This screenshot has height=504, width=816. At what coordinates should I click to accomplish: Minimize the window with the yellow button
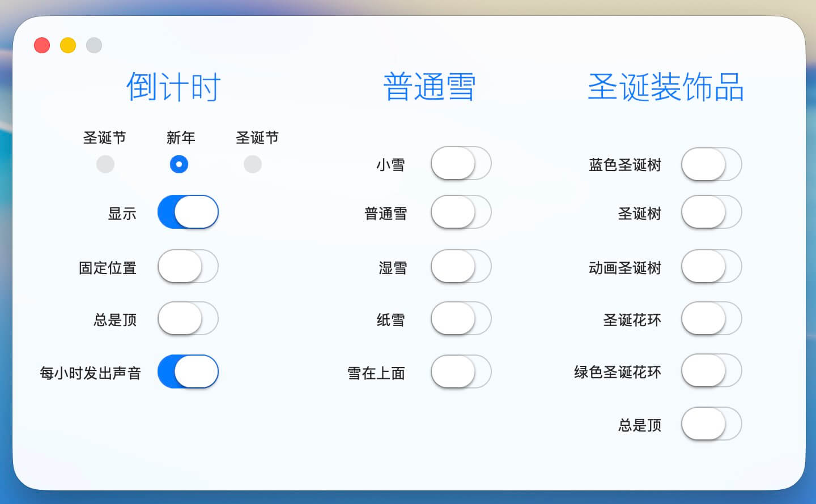[x=68, y=45]
